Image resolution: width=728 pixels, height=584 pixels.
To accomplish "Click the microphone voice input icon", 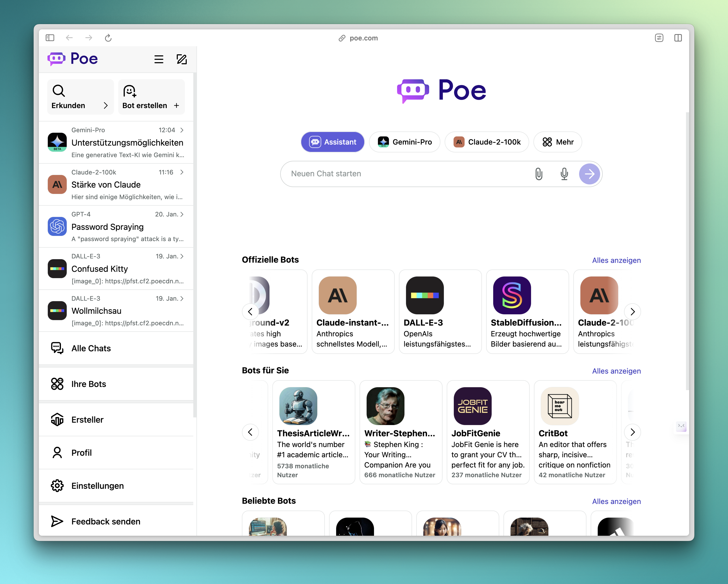I will tap(564, 174).
